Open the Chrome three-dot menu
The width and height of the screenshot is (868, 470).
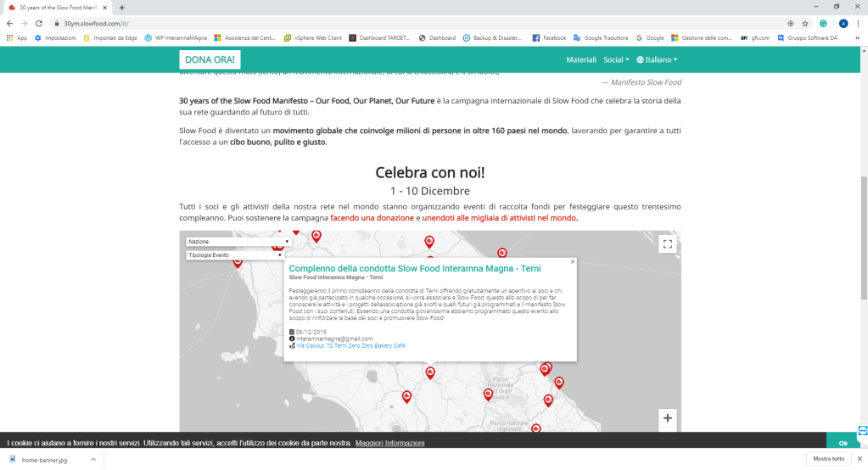click(858, 23)
